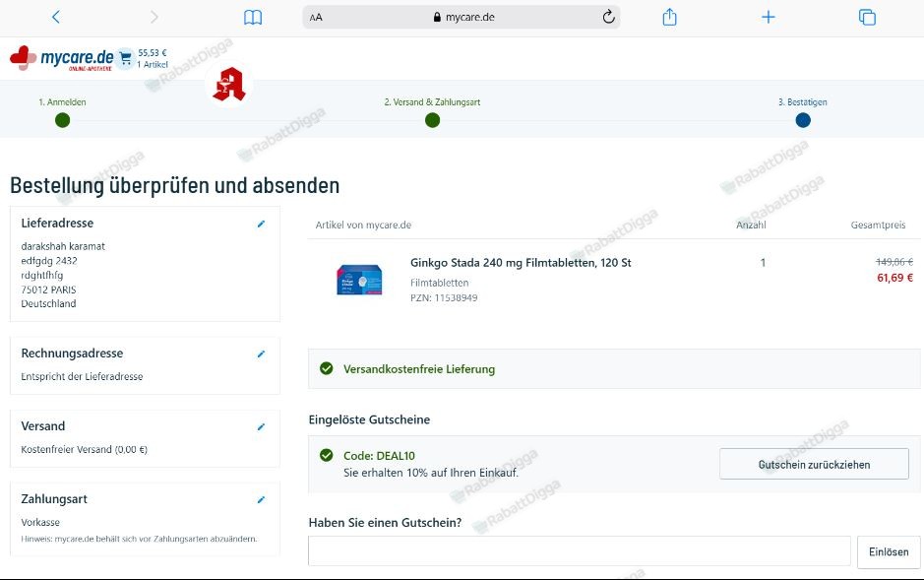Screen dimensions: 924x580
Task: Click the Kostenfreier Versand (0,00 €) text
Action: click(85, 450)
